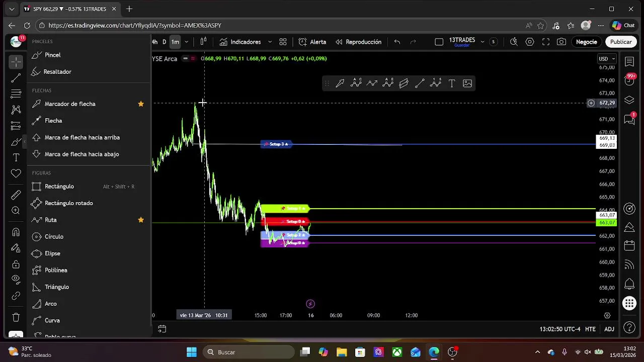Open the browser tab list dropdown
This screenshot has height=362, width=644.
tap(12, 9)
